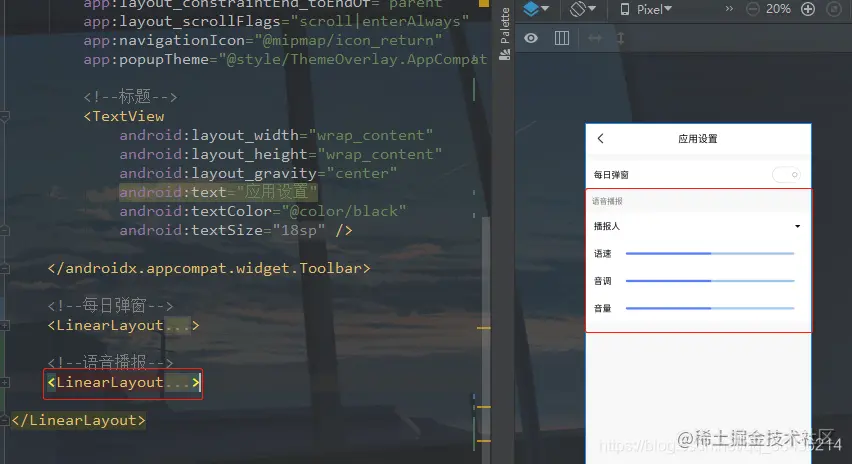Screen dimensions: 852x464
Task: Click the 播报人 label in the preview
Action: tap(607, 226)
